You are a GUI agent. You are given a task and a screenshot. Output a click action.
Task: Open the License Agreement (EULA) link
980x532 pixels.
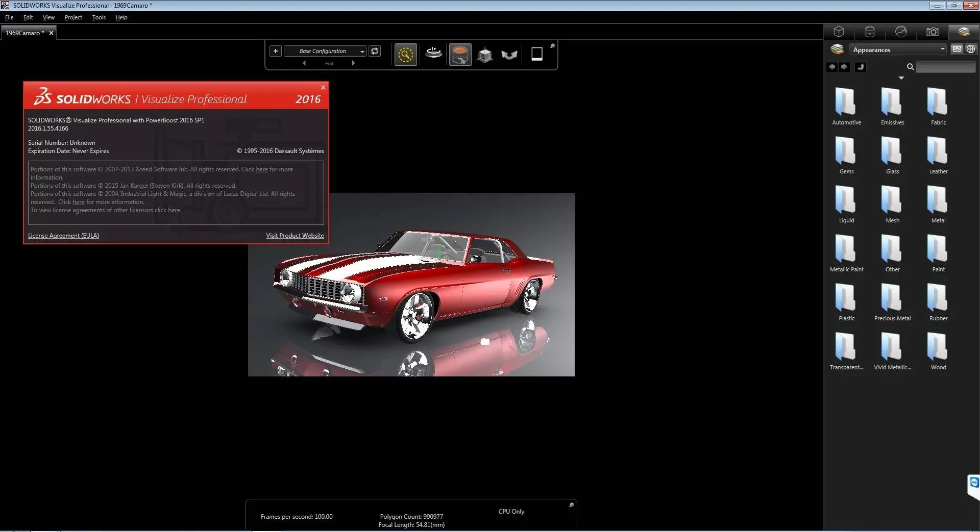[63, 236]
